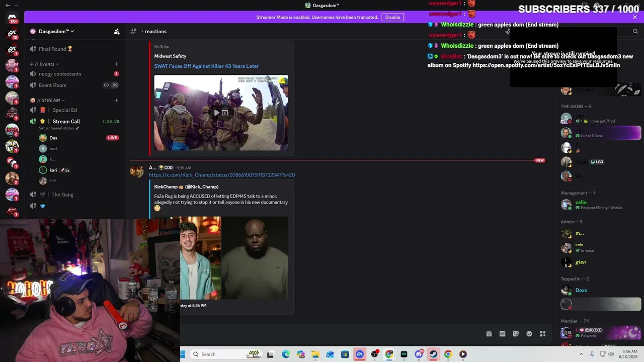Open the GIF picker
644x362 pixels.
pos(502,334)
